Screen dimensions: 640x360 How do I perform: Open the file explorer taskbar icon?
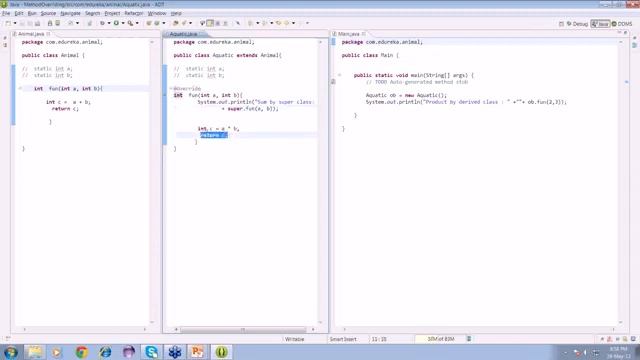click(35, 352)
